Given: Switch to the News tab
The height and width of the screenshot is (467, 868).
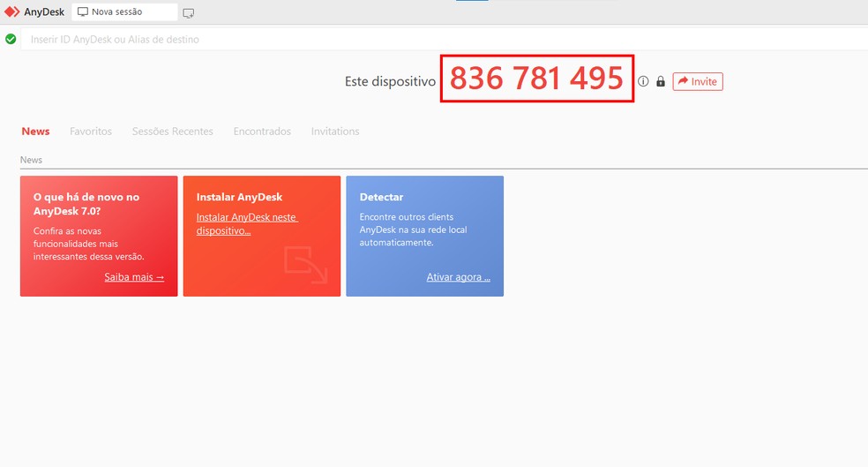Looking at the screenshot, I should pyautogui.click(x=35, y=132).
